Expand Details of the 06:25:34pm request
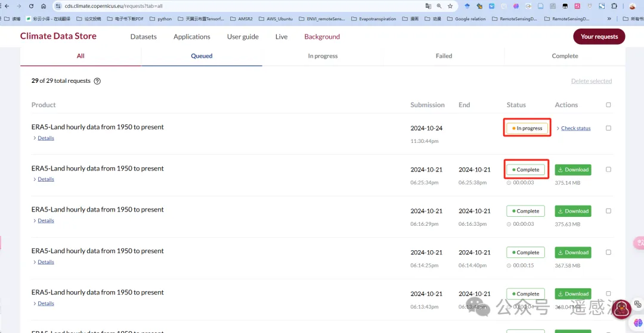Viewport: 644px width, 333px height. pos(45,179)
